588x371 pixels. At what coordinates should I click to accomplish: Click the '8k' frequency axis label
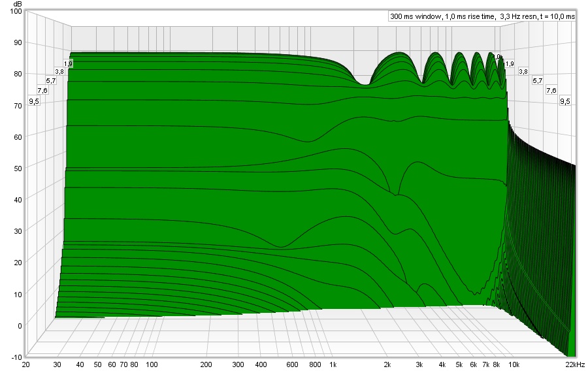coord(497,364)
